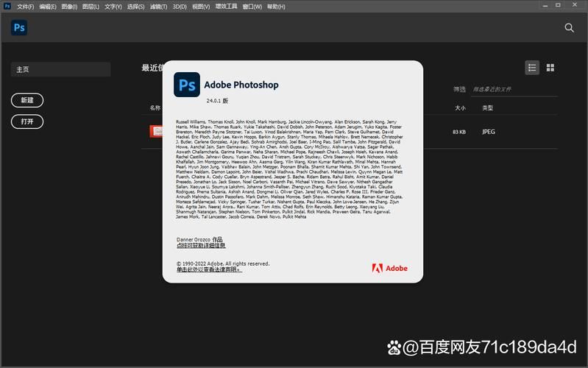Minimize the Photoshop window
This screenshot has width=588, height=368.
coord(545,5)
